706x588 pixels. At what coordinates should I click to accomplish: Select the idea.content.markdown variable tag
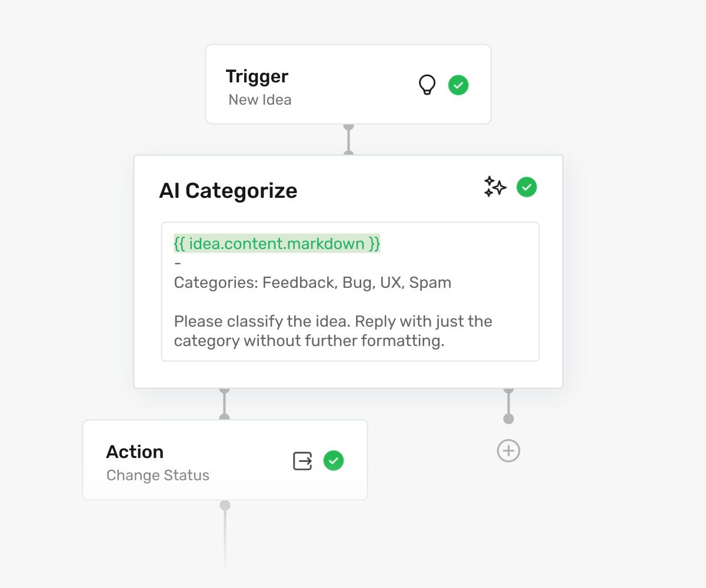click(277, 244)
